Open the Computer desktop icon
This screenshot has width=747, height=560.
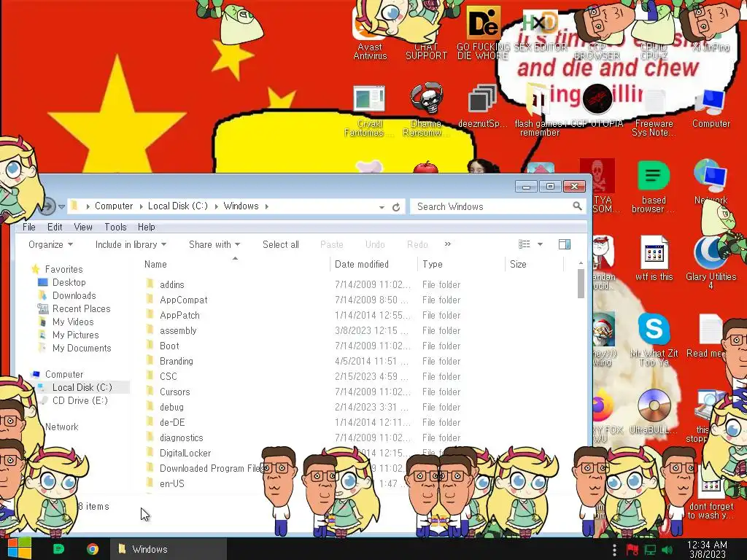711,109
